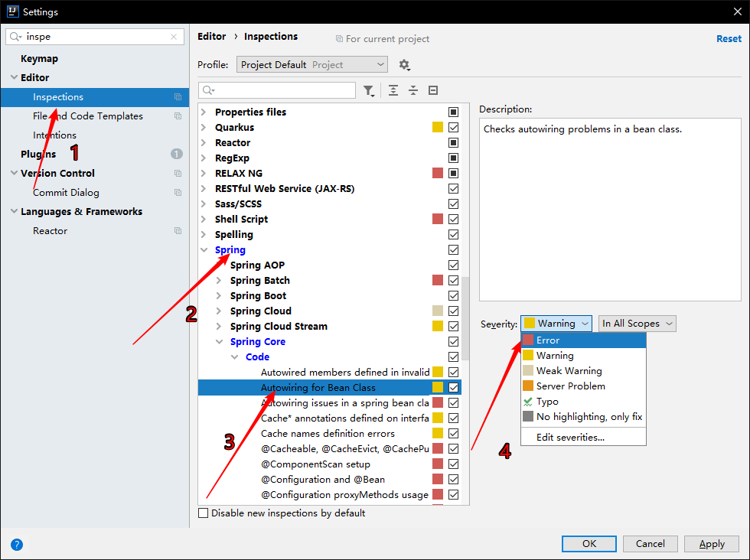
Task: Click the search magnifier in inspections filter box
Action: coord(208,90)
